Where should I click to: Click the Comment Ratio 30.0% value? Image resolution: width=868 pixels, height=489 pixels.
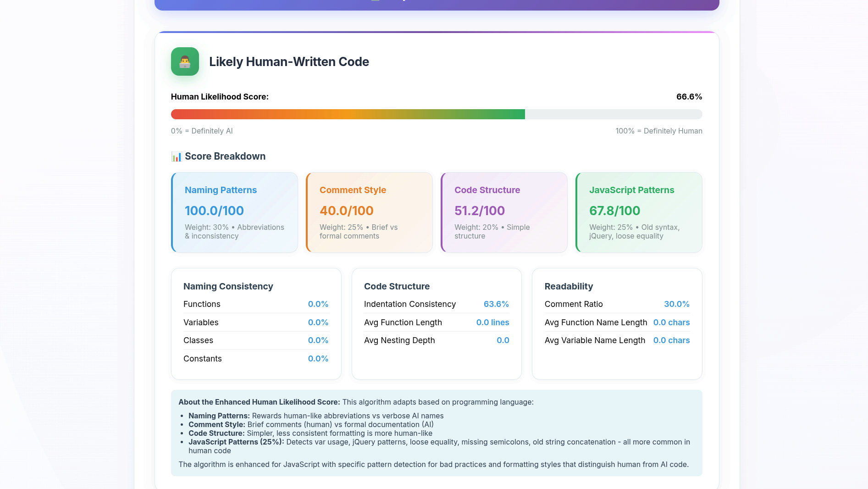[x=676, y=304]
